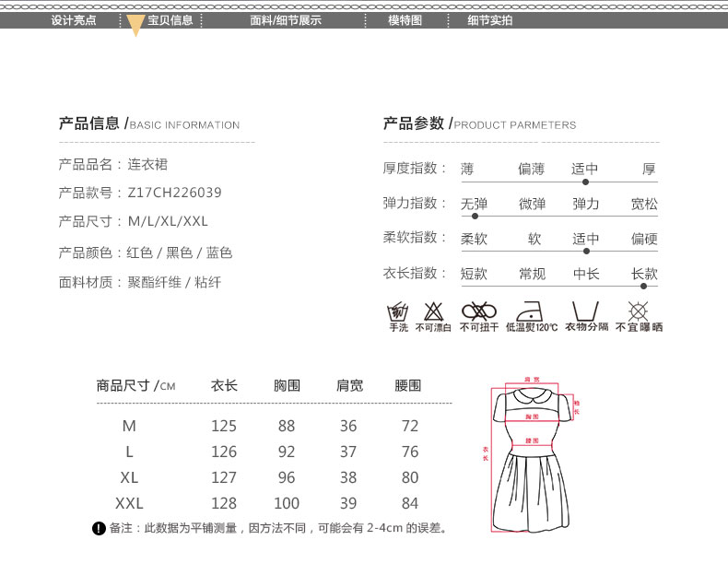The width and height of the screenshot is (728, 575).
Task: Select the 细节实拍 tab
Action: tap(489, 20)
